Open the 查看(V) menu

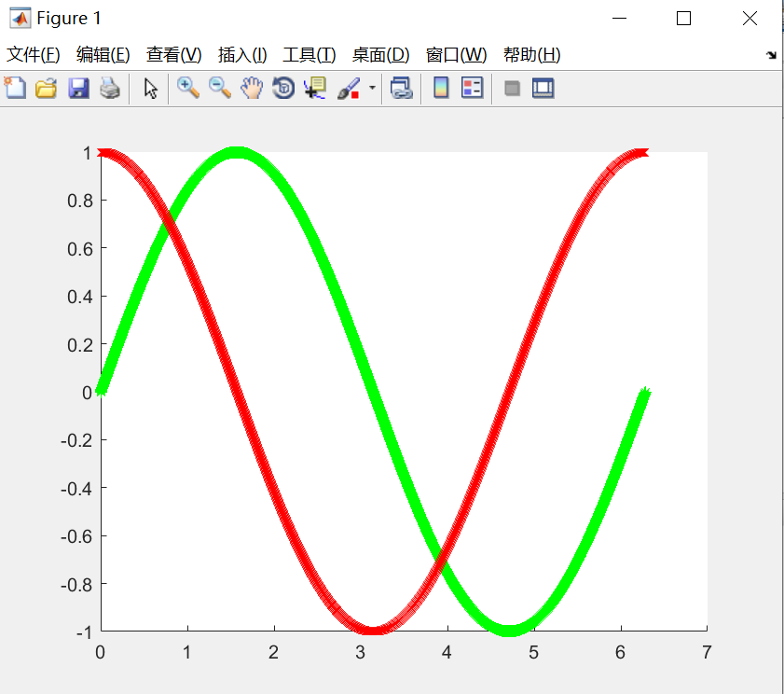coord(174,54)
